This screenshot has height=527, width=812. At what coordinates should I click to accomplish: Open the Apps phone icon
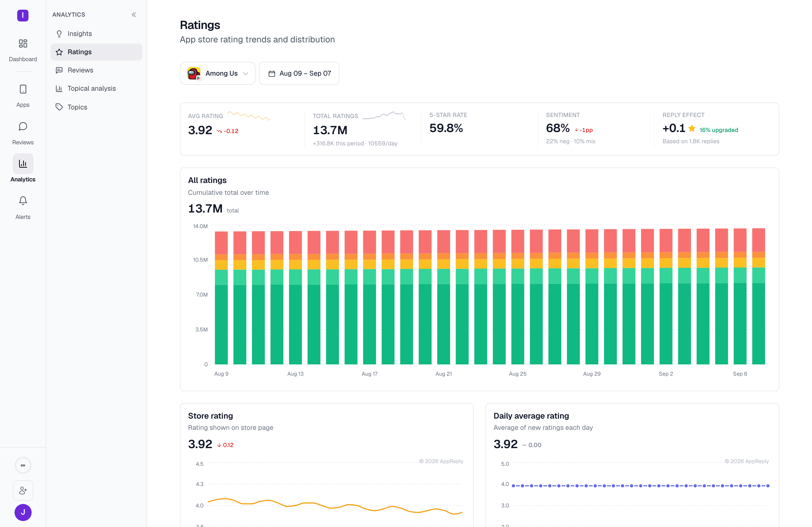tap(23, 89)
